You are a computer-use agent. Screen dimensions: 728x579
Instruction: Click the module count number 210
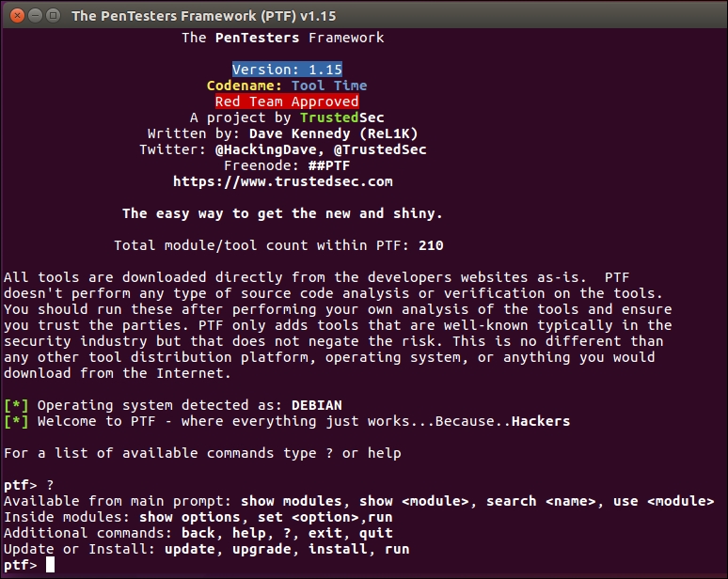tap(431, 245)
